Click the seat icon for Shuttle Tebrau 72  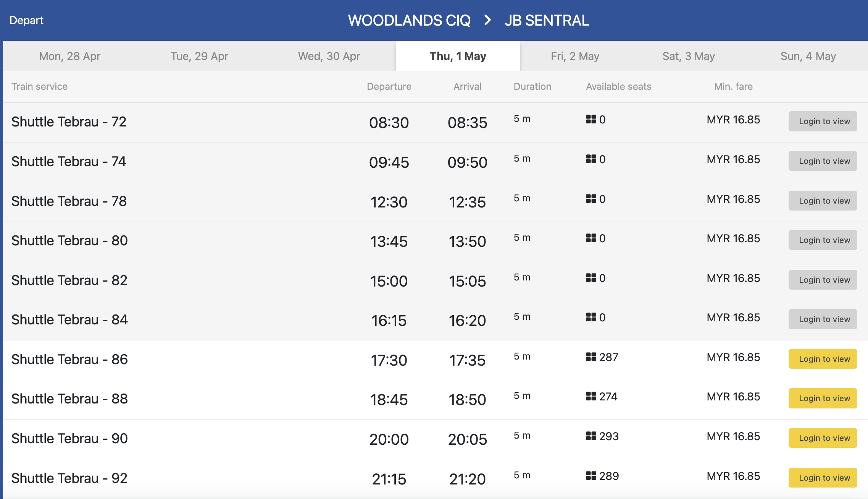point(591,119)
